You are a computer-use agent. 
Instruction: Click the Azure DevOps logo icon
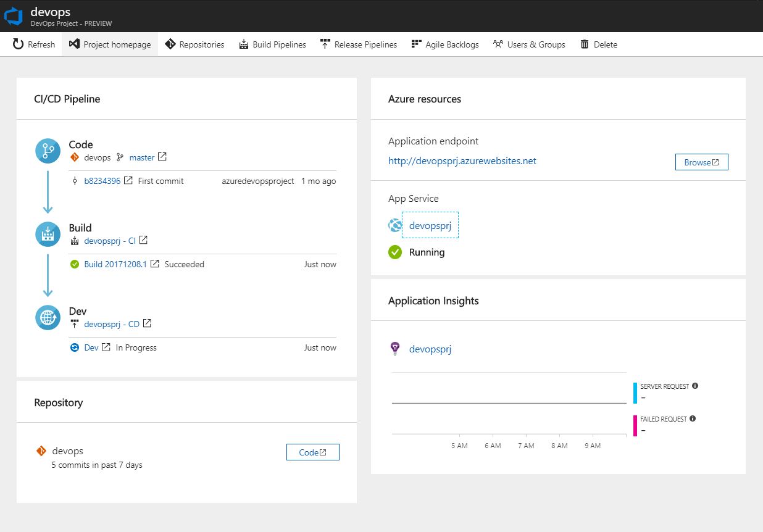tap(13, 16)
